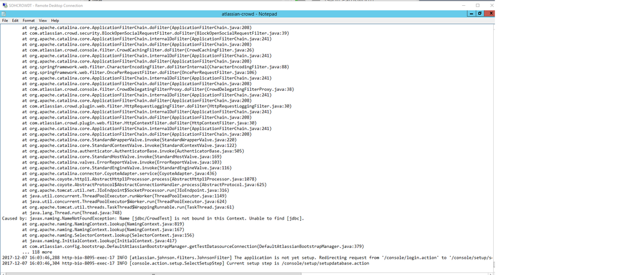
Task: Click the CharacterEncodingFilter.doFilterInternal line
Action: 155,67
